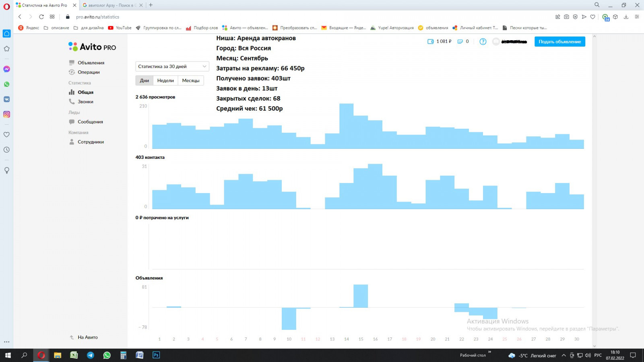This screenshot has width=644, height=362.
Task: Open the 'Yupe! Авторизация' bookmark
Action: [392, 28]
